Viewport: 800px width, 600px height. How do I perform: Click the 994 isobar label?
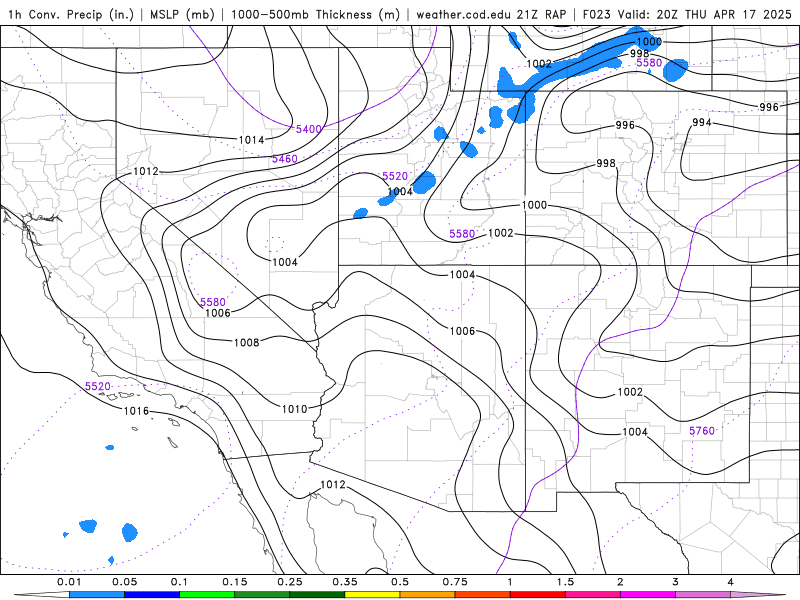click(702, 122)
